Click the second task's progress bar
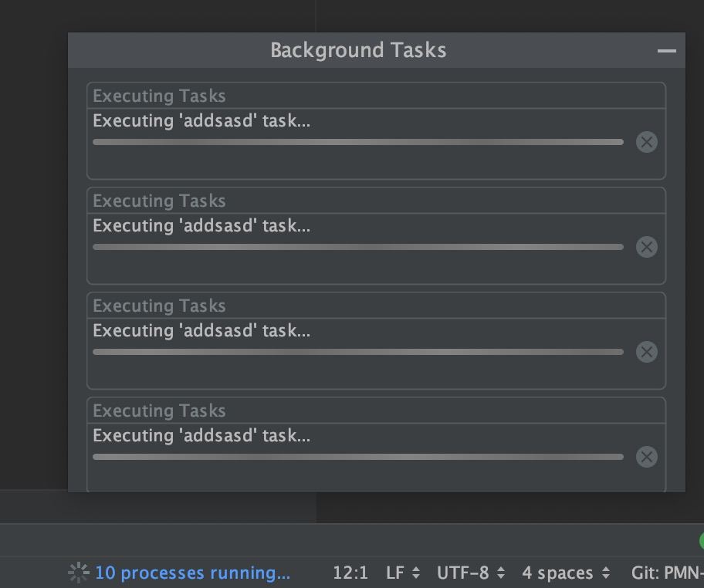This screenshot has height=588, width=704. point(358,247)
